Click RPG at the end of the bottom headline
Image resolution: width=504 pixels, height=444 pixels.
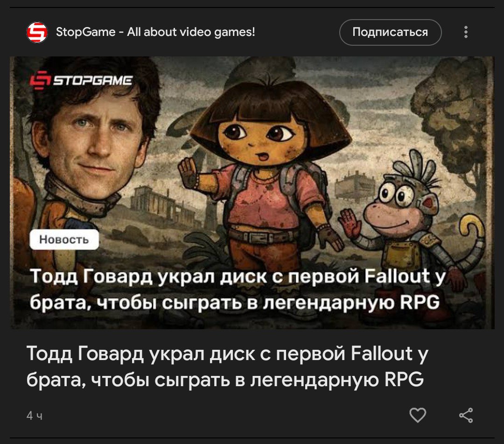click(404, 380)
